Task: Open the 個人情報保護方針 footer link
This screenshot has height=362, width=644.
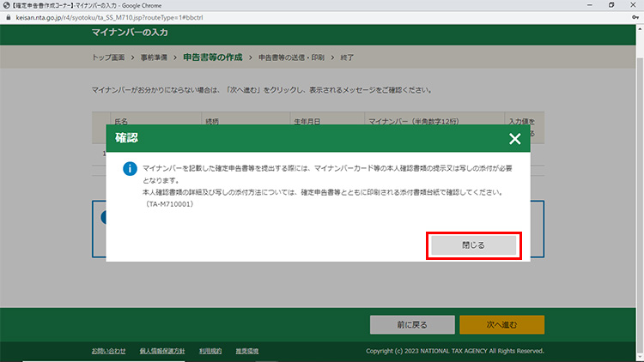Action: 162,351
